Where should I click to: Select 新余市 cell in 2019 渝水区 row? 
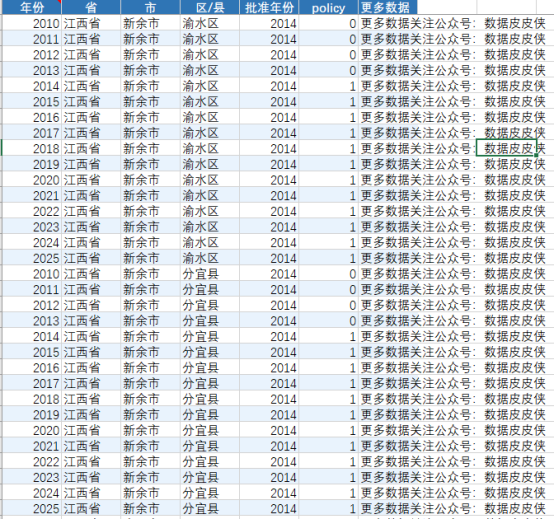pos(151,164)
